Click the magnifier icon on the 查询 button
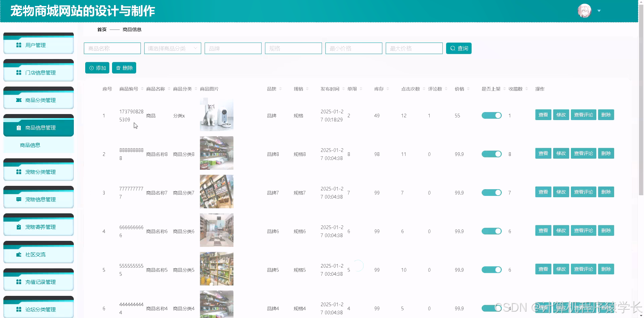Screen dimensions: 644x318 (453, 48)
